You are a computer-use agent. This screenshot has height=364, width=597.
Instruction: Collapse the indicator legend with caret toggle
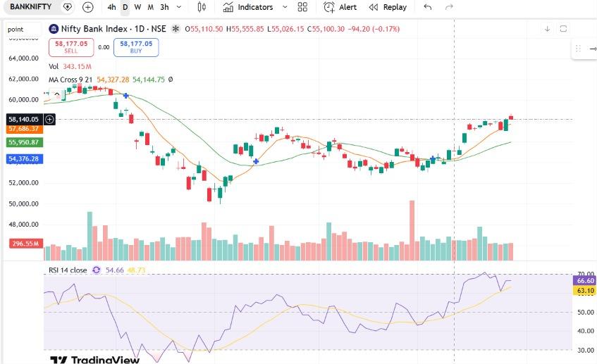tap(56, 94)
